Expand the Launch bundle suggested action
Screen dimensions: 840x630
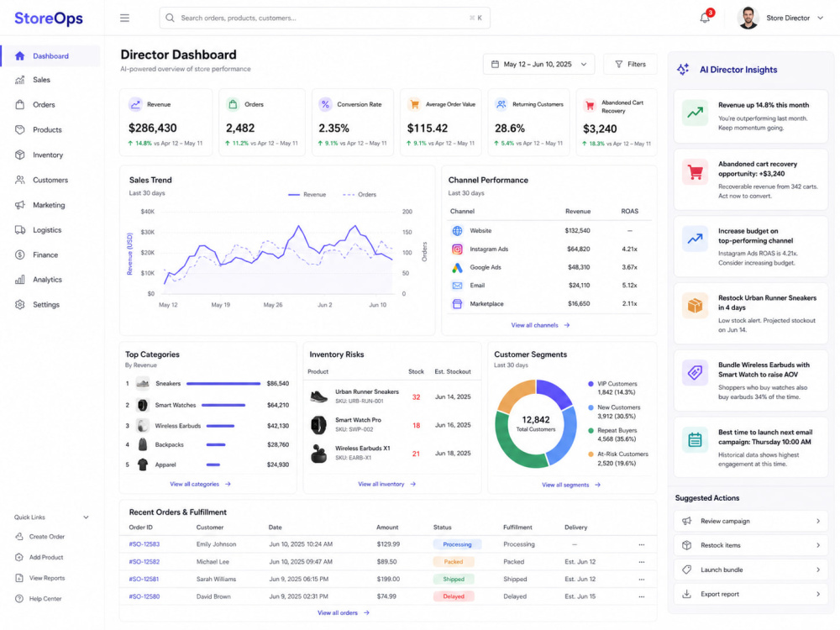[750, 570]
